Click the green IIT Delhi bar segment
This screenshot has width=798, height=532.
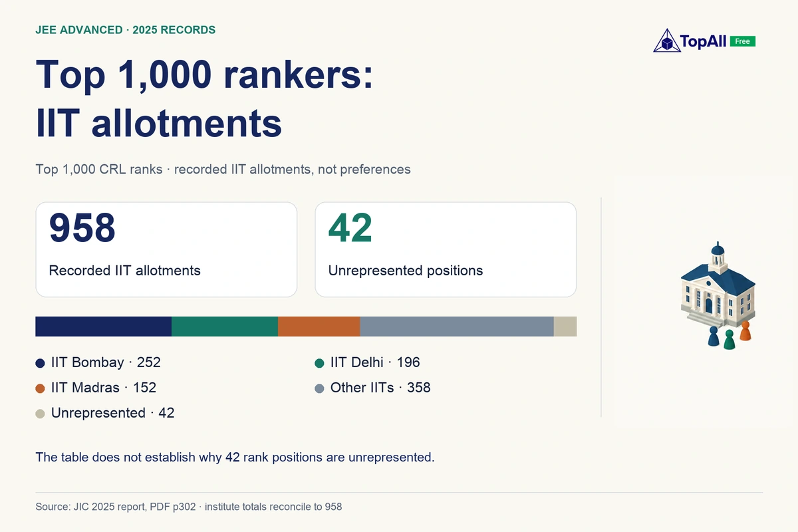tap(225, 327)
